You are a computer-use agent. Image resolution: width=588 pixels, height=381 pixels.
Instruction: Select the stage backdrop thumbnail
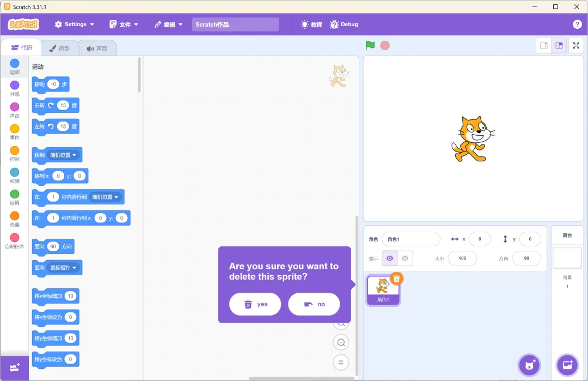[x=567, y=257]
